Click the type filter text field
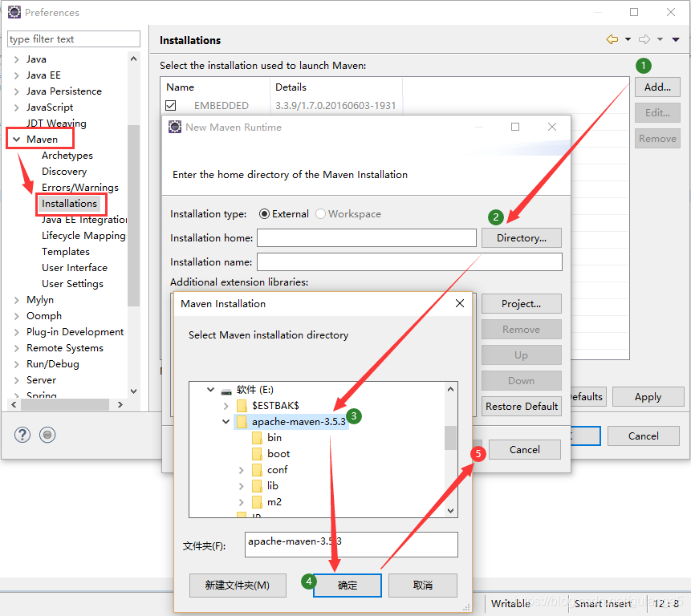 click(x=74, y=39)
